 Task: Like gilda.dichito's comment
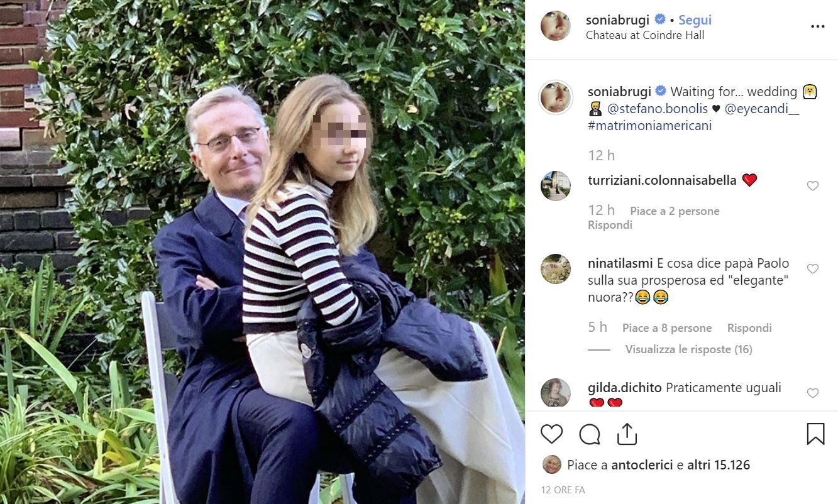point(813,393)
